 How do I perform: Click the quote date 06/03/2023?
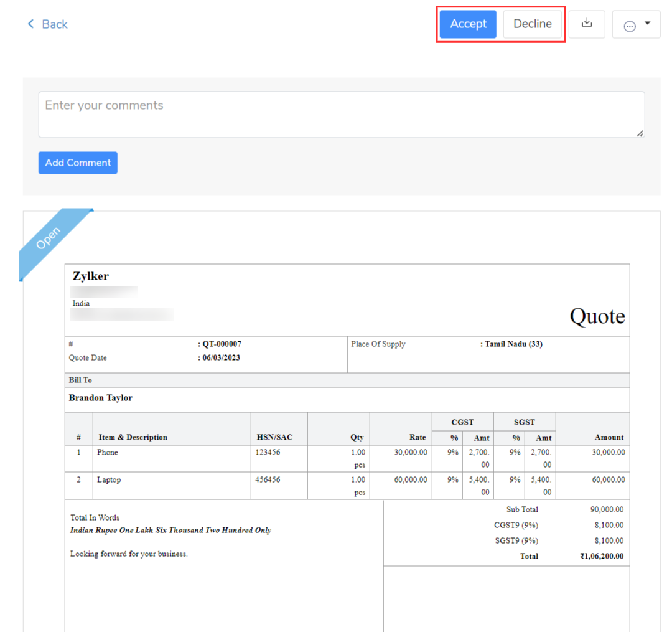pos(218,358)
